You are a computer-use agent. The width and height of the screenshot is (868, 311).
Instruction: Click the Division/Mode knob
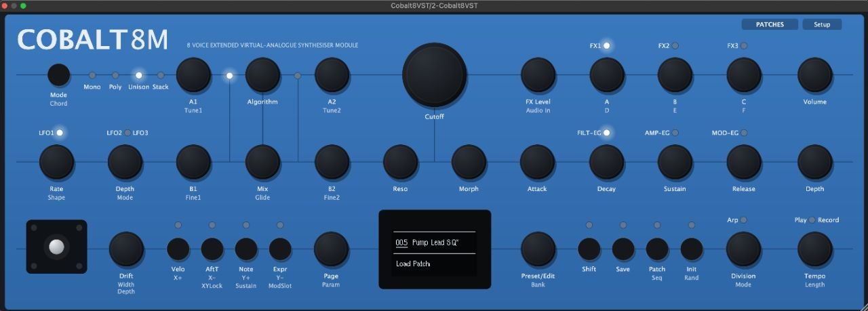click(744, 249)
